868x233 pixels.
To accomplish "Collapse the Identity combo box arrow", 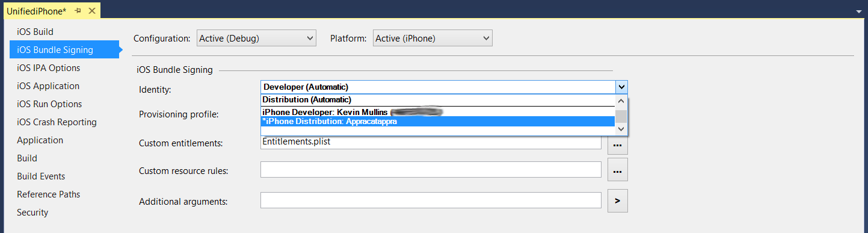I will pos(622,87).
